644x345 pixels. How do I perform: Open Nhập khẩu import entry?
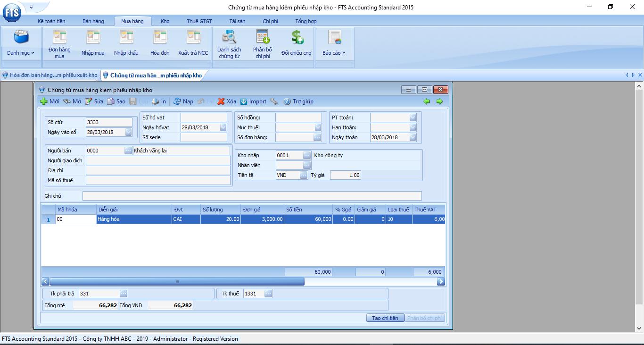(126, 43)
